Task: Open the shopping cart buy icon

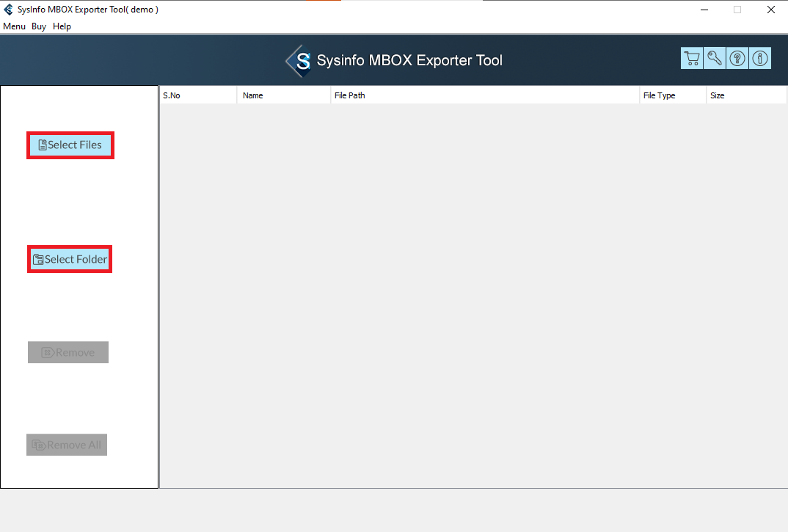Action: 691,58
